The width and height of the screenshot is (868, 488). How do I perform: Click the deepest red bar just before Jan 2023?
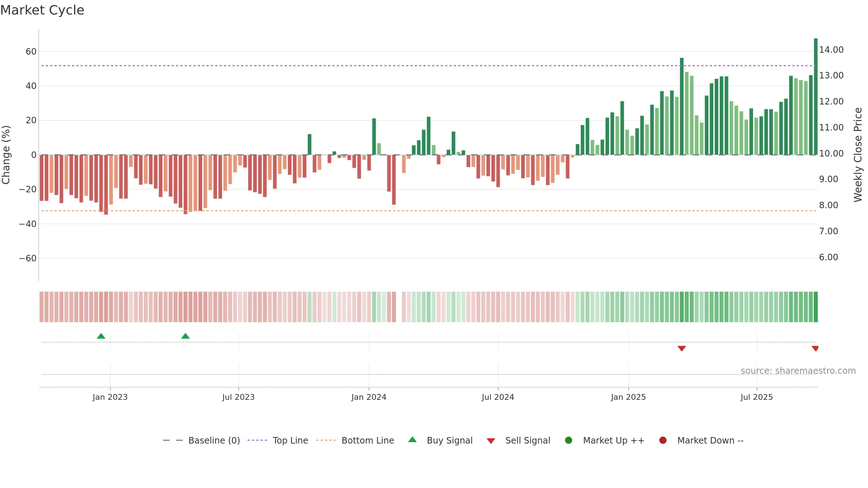(x=106, y=185)
